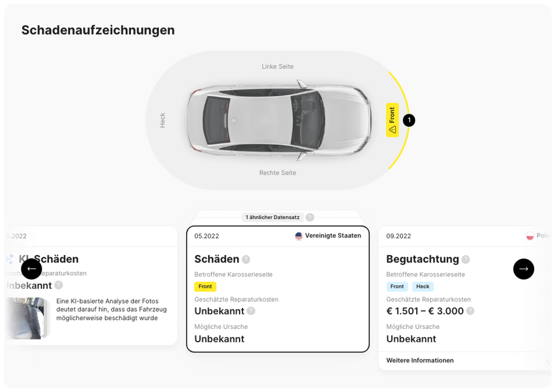Image resolution: width=555 pixels, height=392 pixels.
Task: Click the Poland flag icon on the Begutachtung card
Action: [x=530, y=235]
